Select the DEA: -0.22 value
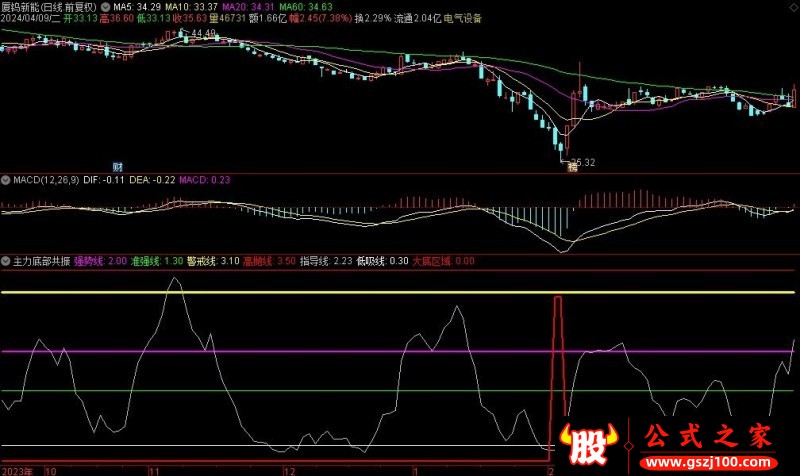 click(x=152, y=180)
